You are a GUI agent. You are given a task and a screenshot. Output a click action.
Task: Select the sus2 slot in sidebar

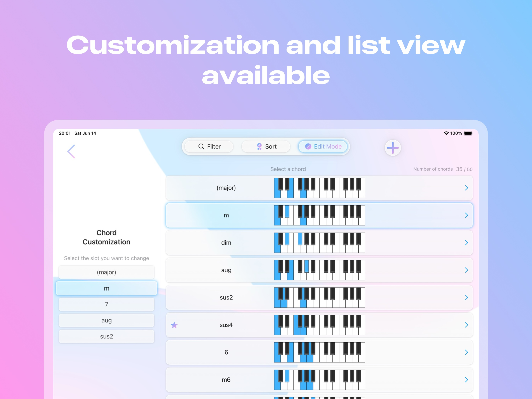(107, 337)
